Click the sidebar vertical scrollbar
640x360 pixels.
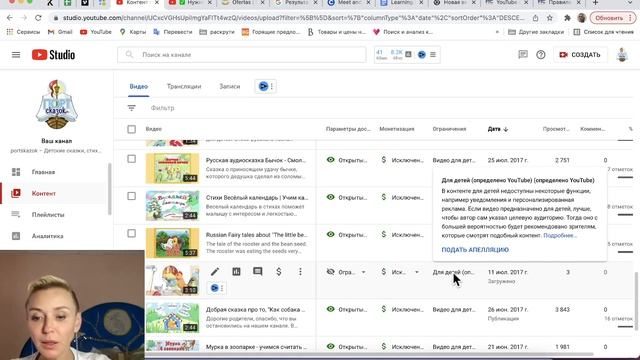(x=109, y=189)
